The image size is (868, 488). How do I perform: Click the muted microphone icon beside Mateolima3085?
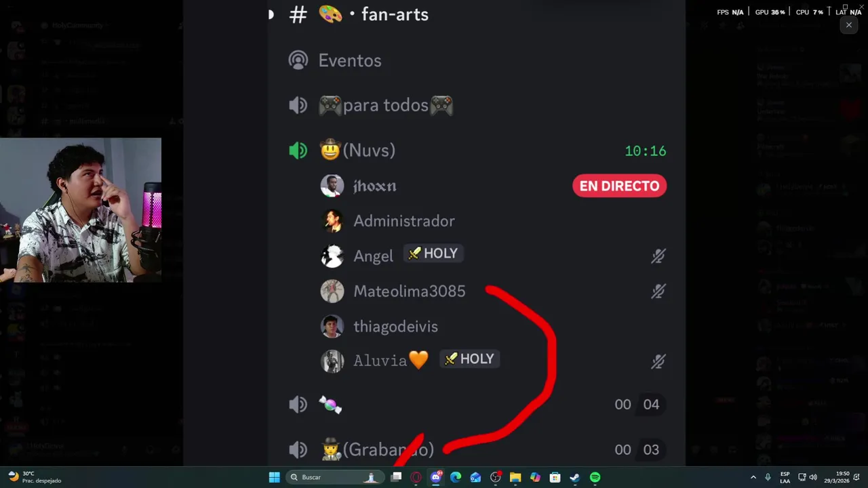click(x=658, y=291)
